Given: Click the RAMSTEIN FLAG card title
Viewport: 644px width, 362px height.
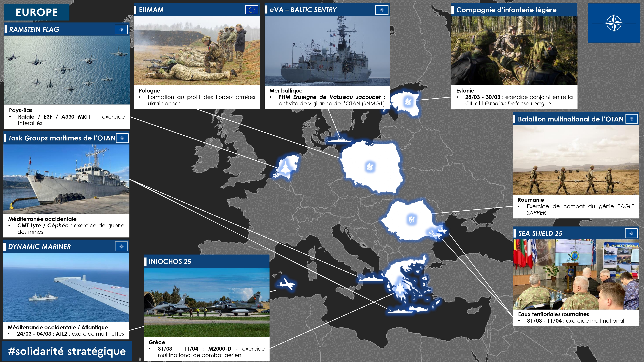Looking at the screenshot, I should coord(34,29).
